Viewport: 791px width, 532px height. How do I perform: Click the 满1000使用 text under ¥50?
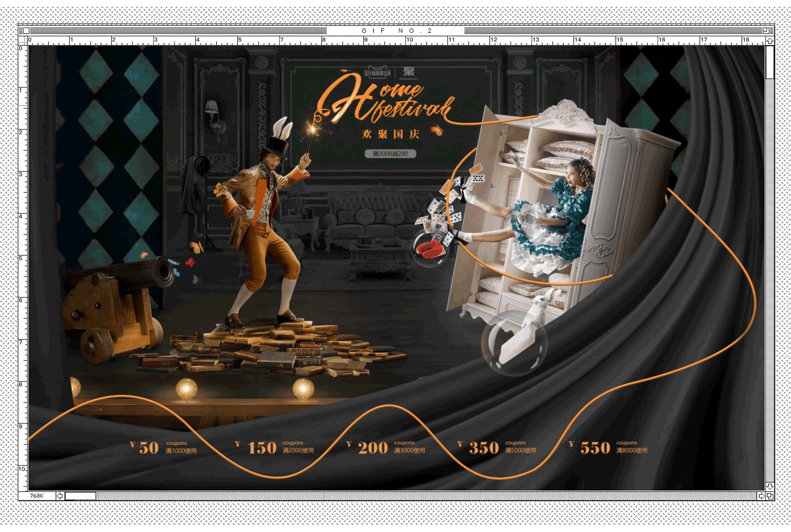tap(181, 451)
